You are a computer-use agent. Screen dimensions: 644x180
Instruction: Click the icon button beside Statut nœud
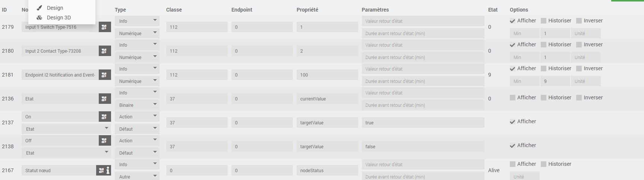tap(101, 170)
